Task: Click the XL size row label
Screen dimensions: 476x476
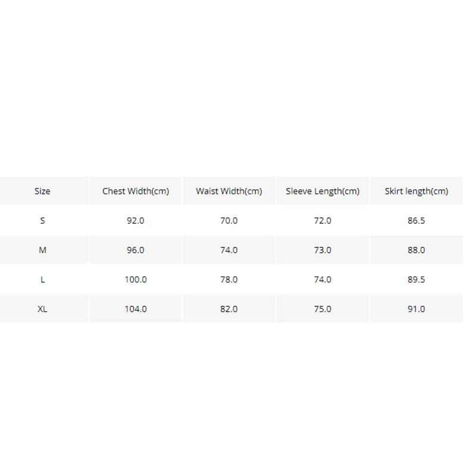Action: [42, 309]
